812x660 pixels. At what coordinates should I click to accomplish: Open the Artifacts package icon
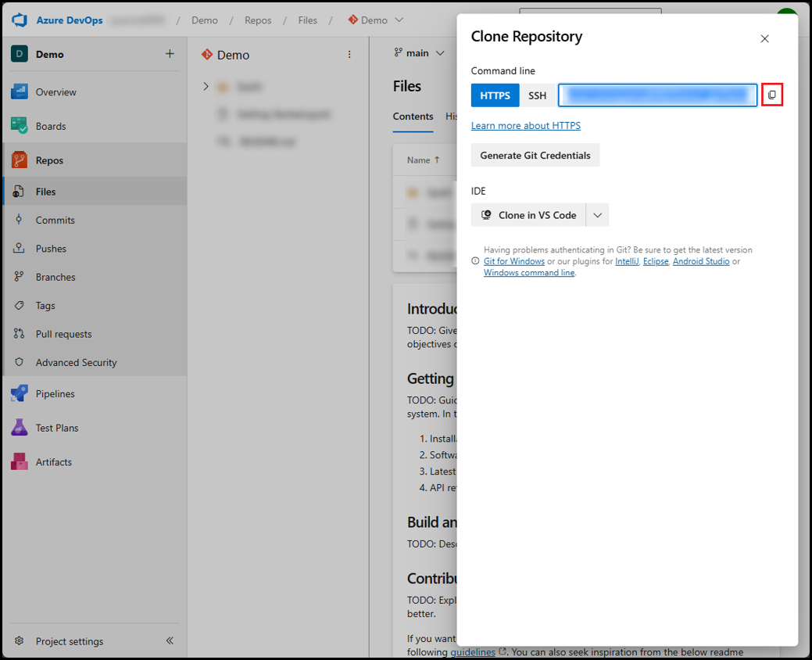20,461
